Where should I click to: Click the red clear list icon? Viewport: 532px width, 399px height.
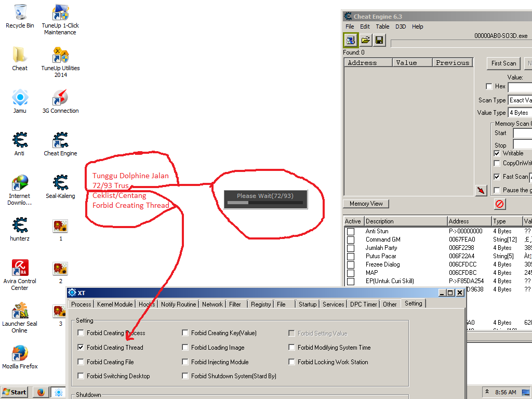click(499, 204)
